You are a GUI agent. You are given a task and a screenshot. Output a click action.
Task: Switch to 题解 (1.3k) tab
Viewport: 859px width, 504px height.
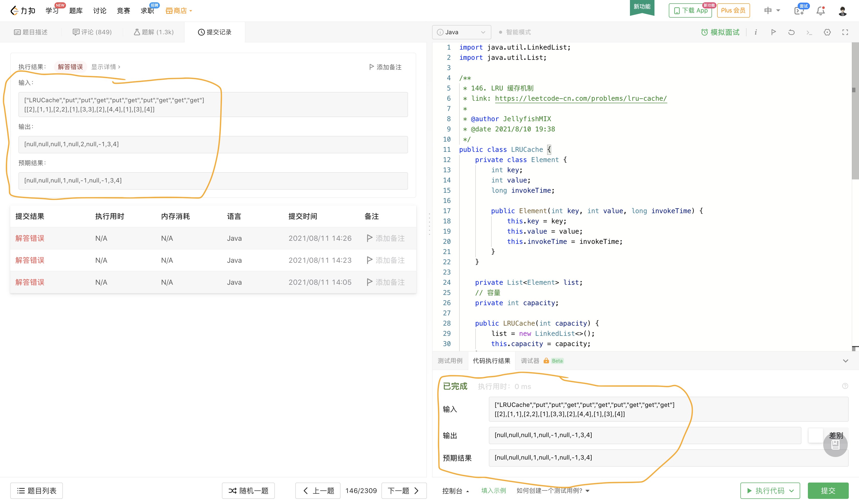tap(153, 32)
